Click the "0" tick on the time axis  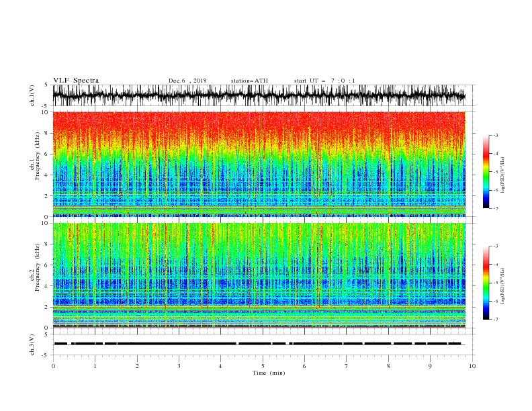[53, 366]
